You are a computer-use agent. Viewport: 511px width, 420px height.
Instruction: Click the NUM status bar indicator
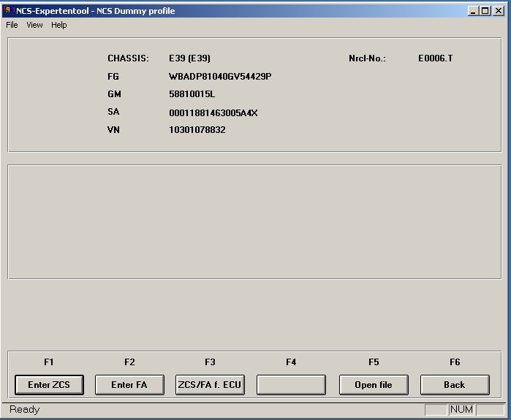point(461,409)
